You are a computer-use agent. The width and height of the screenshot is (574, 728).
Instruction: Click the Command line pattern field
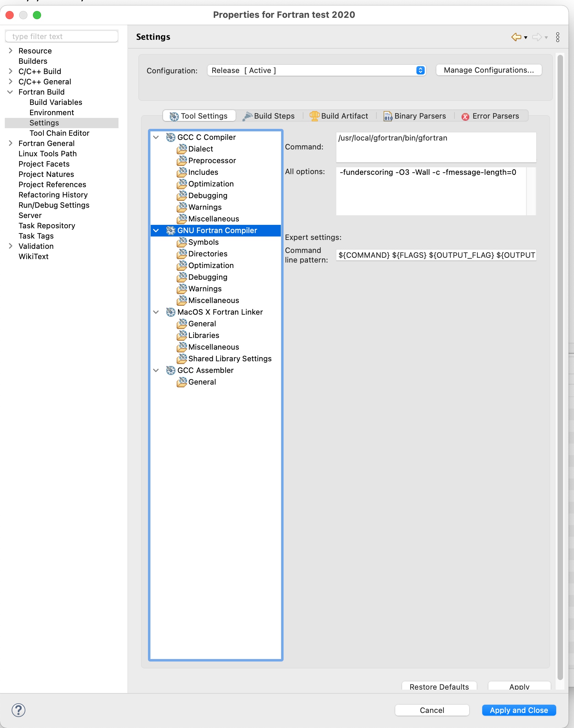click(436, 255)
